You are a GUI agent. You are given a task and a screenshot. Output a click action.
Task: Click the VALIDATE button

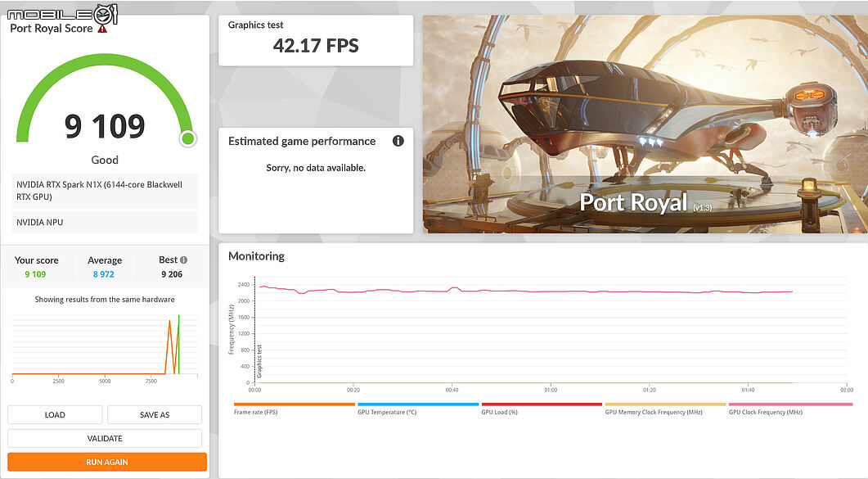pos(105,439)
